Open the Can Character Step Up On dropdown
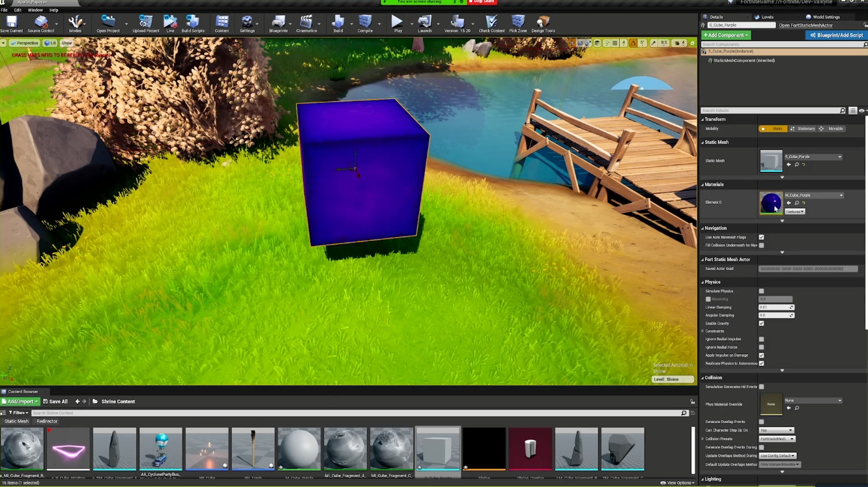868x487 pixels. pyautogui.click(x=776, y=430)
